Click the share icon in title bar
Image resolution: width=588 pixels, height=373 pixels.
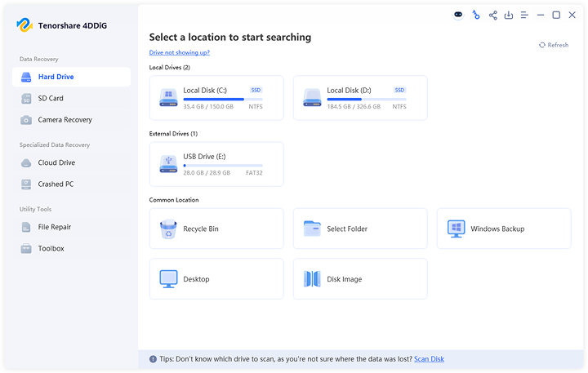pyautogui.click(x=492, y=15)
